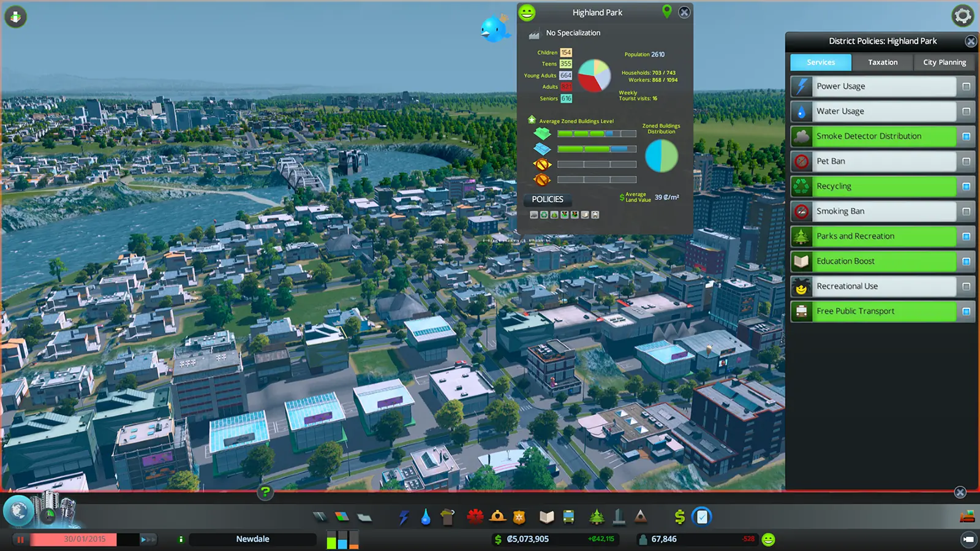Close the District Policies panel

tap(971, 41)
